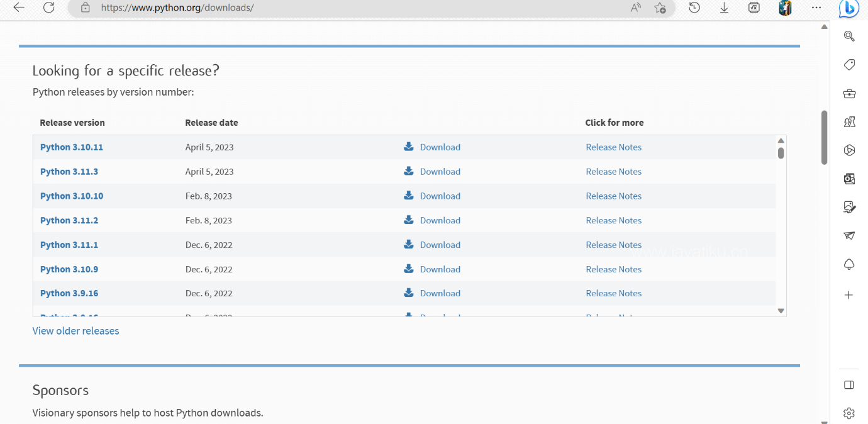
Task: Click the browser back arrow
Action: pos(19,8)
